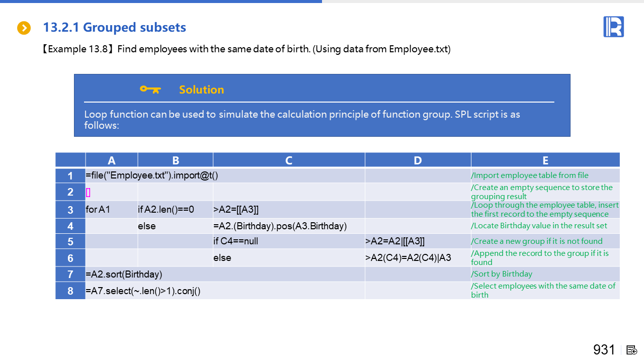
Task: Click row header 1 in the table
Action: coord(70,176)
